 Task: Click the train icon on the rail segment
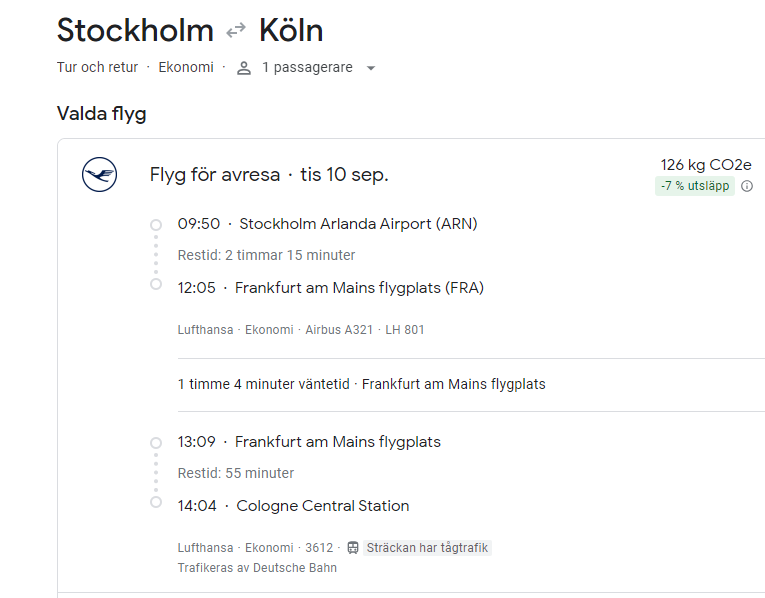click(353, 548)
